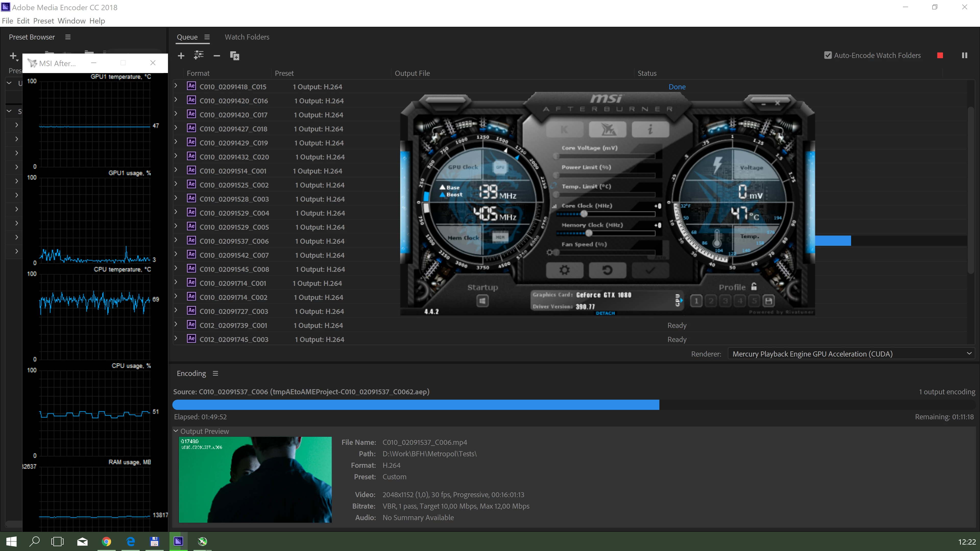Uncheck Auto-Encode Watch Folders

point(828,56)
